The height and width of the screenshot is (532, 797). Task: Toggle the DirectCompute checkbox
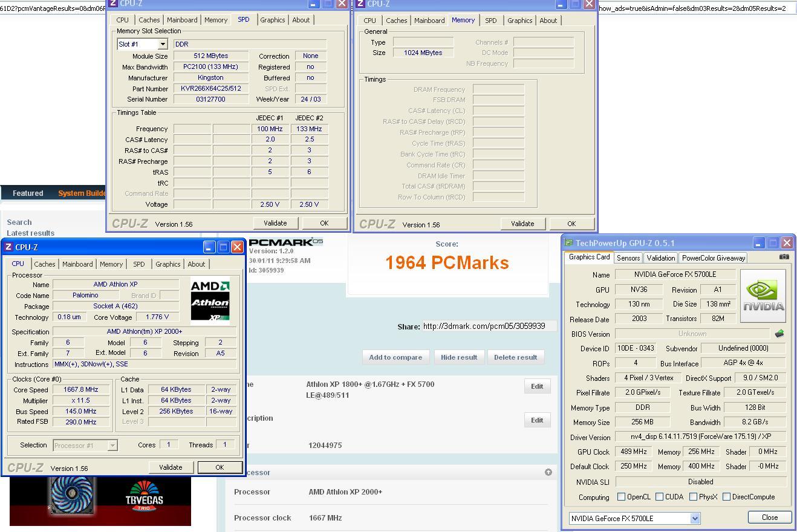726,496
